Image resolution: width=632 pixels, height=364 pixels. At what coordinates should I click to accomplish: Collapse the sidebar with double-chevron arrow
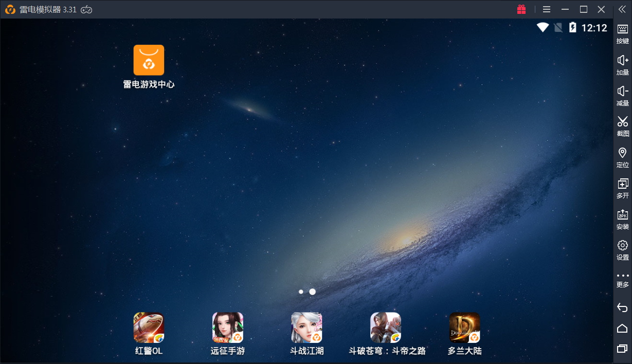click(x=622, y=9)
